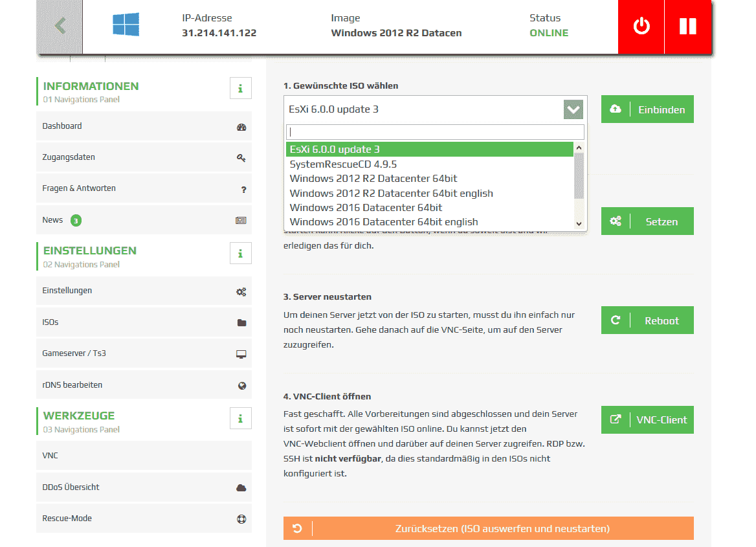Image resolution: width=756 pixels, height=547 pixels.
Task: Select Windows 2012 R2 Datacenter 64bit
Action: pyautogui.click(x=430, y=179)
